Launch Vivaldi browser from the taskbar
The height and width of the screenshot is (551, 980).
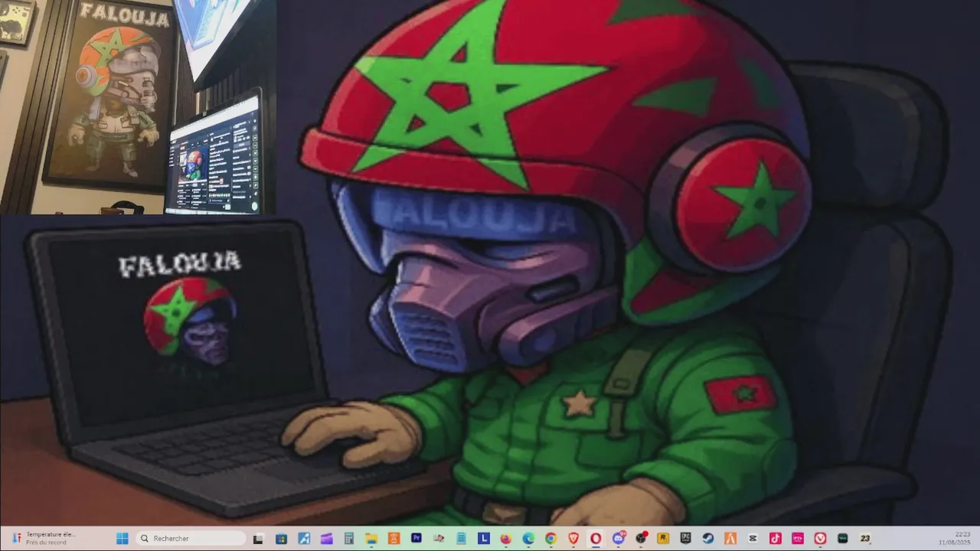click(x=820, y=538)
